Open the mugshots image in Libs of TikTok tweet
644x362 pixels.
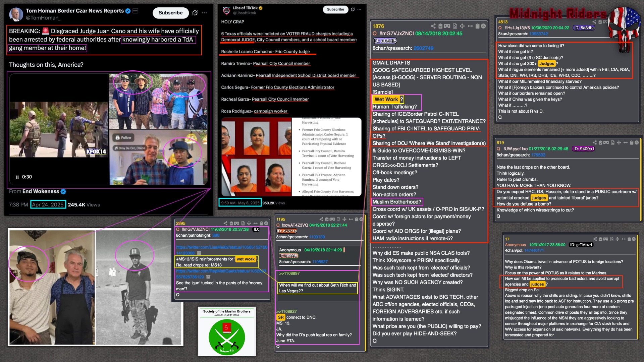256,157
